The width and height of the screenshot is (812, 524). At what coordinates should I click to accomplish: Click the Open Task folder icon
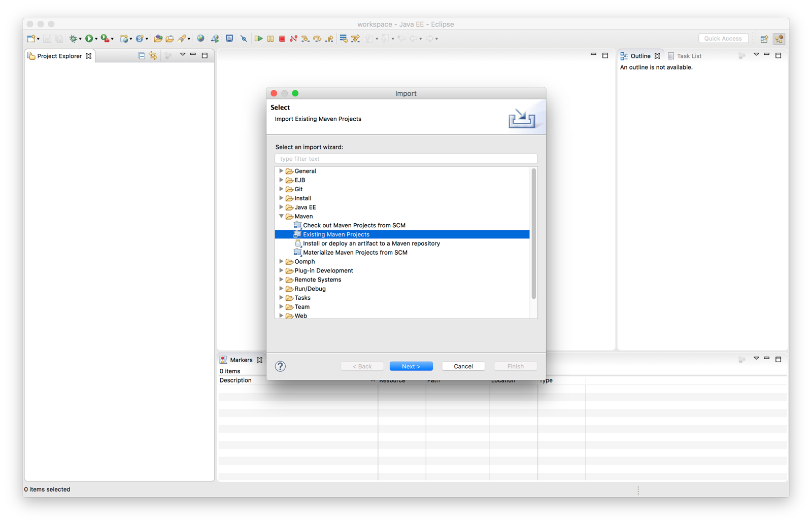coord(170,39)
